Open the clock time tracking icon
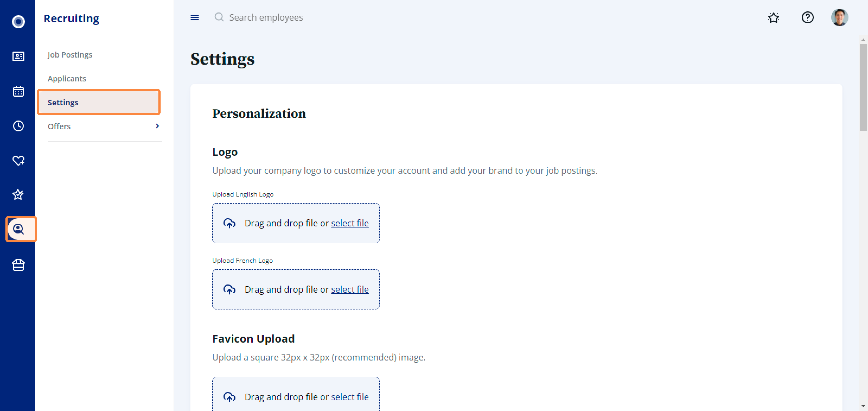This screenshot has width=868, height=411. click(18, 126)
